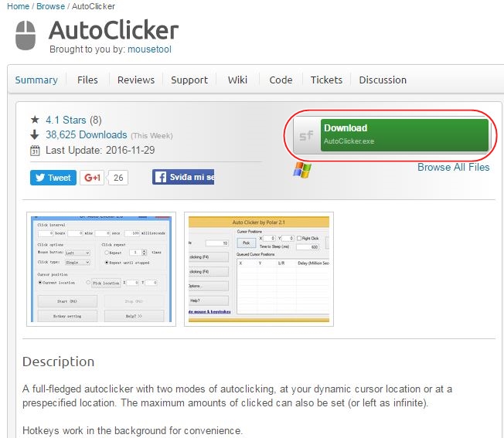Click the calendar last update icon
The width and height of the screenshot is (504, 438).
click(x=35, y=151)
